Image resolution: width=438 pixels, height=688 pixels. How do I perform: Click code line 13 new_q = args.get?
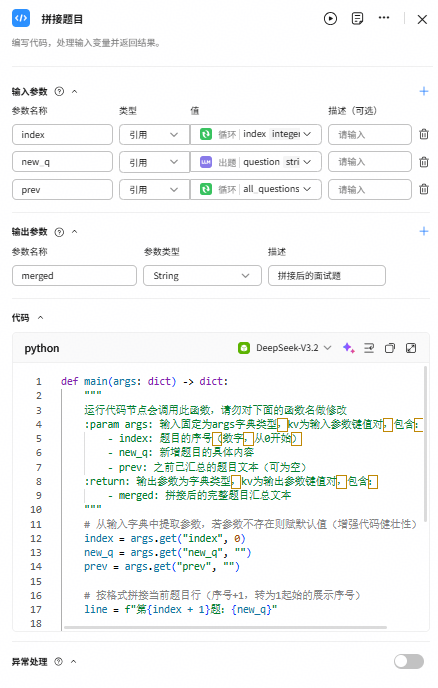tap(168, 552)
